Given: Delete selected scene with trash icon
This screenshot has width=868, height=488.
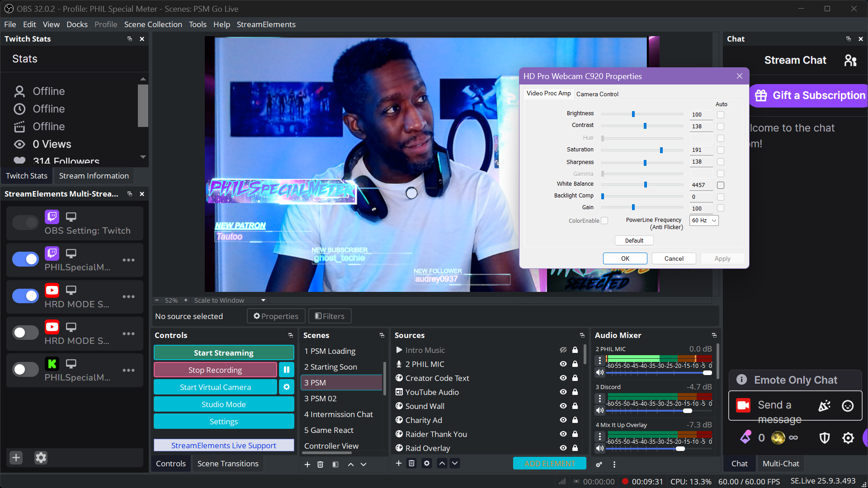Looking at the screenshot, I should coord(320,464).
